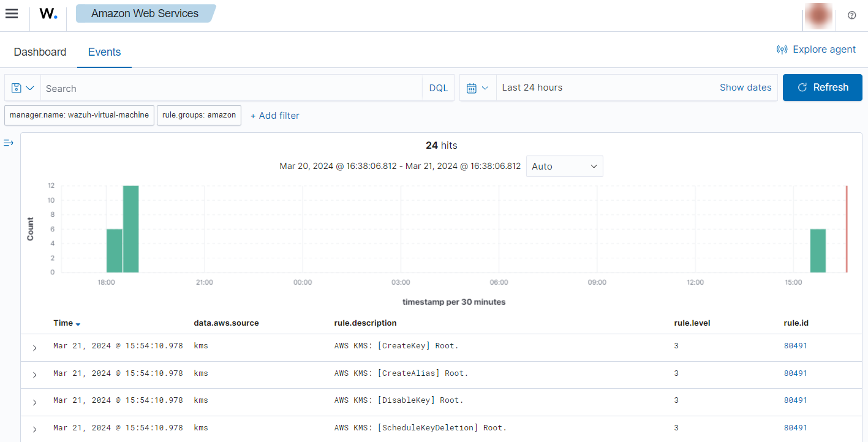Click Explore agent signal icon
The image size is (868, 442).
coord(782,50)
